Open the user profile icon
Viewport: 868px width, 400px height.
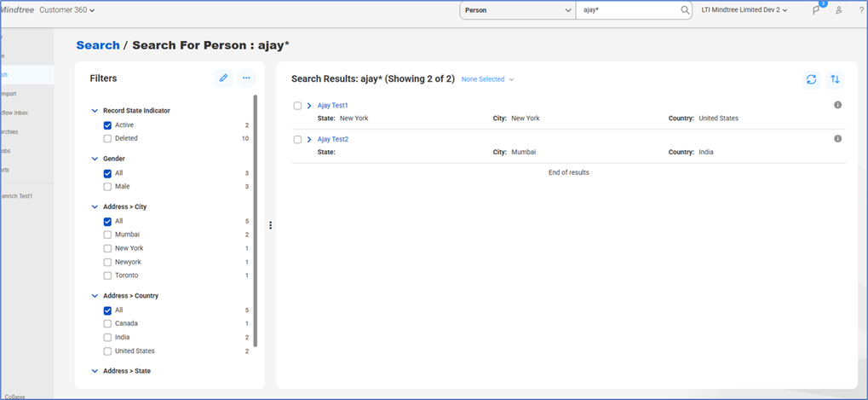click(838, 10)
